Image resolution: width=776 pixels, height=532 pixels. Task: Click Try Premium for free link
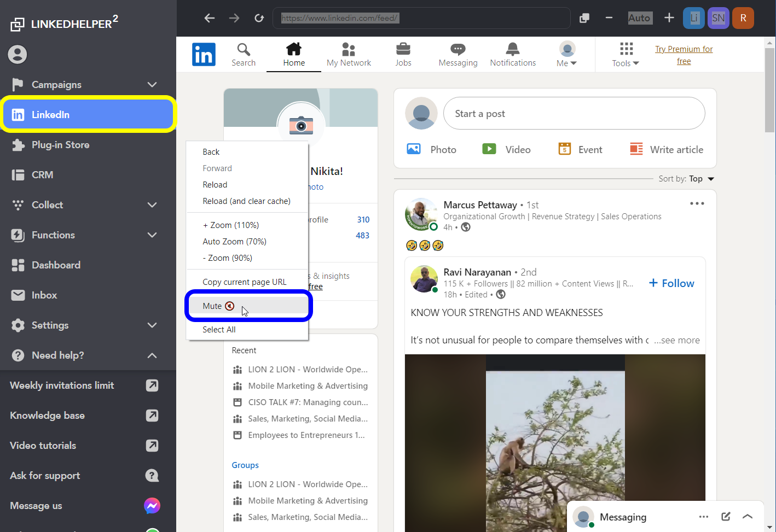click(x=684, y=55)
